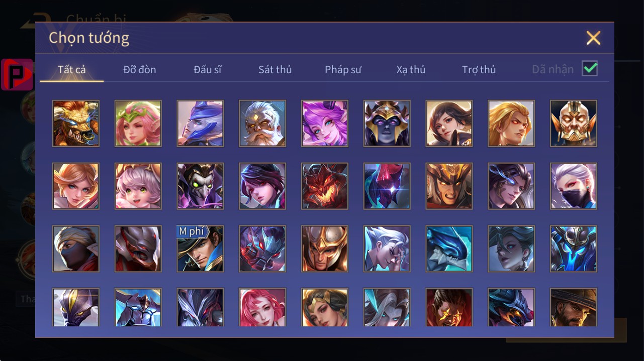Select the hero portrait labeled M phí
644x361 pixels.
(x=200, y=249)
